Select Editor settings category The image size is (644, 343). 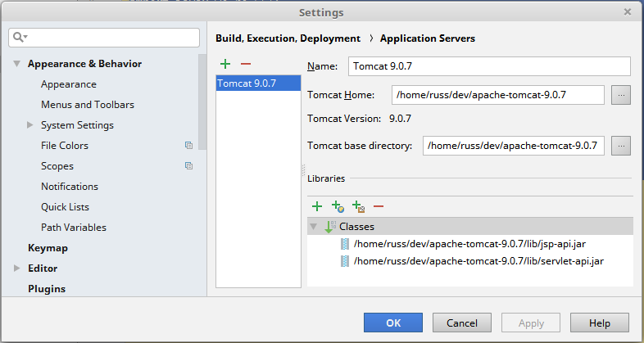click(x=43, y=269)
